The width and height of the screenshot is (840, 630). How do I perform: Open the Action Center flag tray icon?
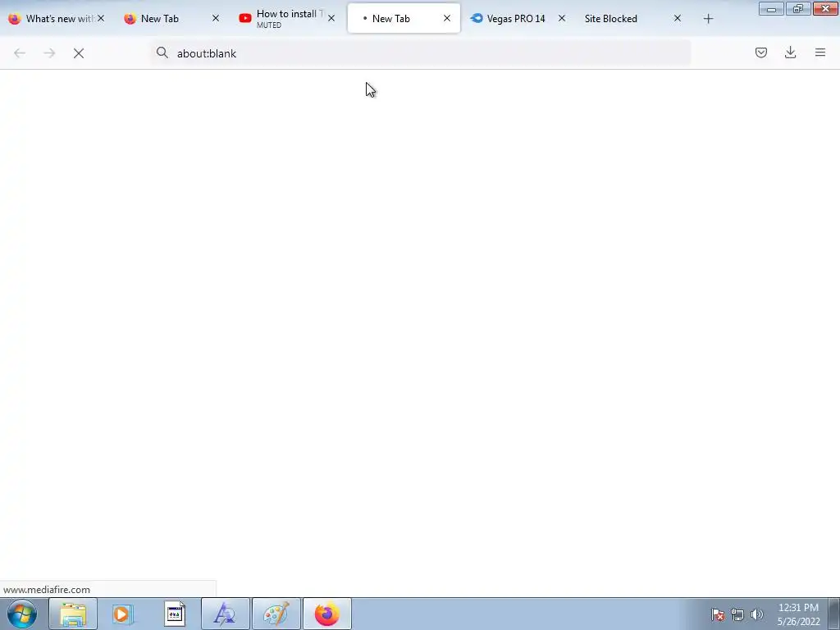point(718,614)
